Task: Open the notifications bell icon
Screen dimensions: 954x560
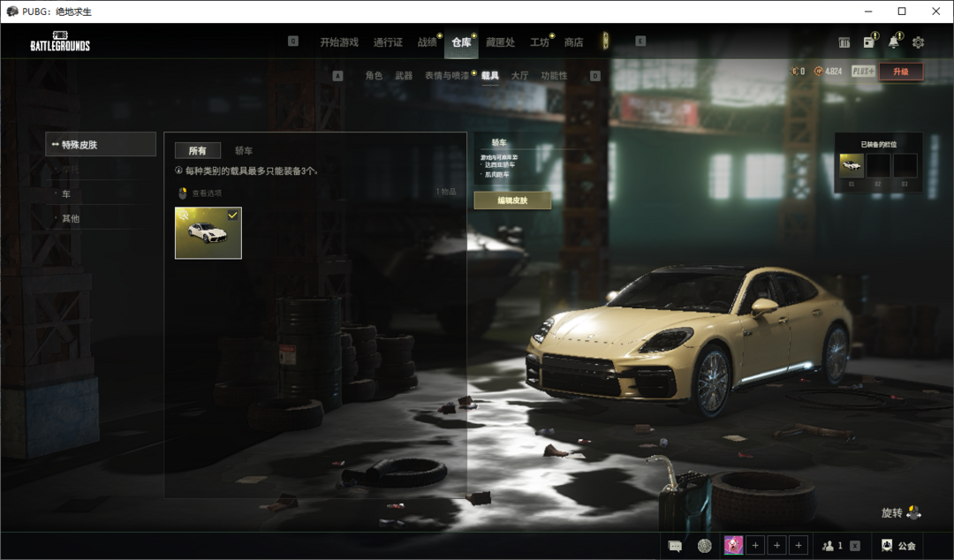Action: [894, 42]
